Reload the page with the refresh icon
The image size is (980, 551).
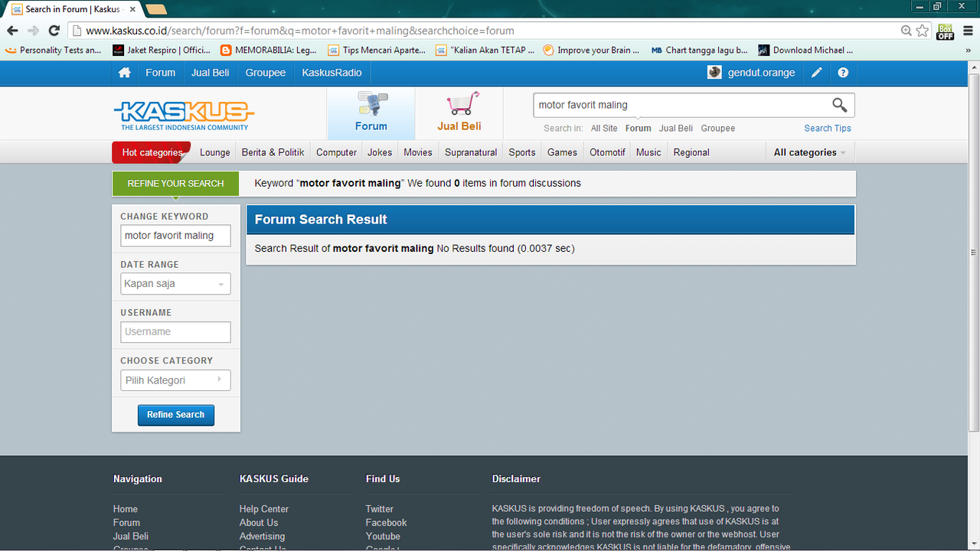click(54, 31)
